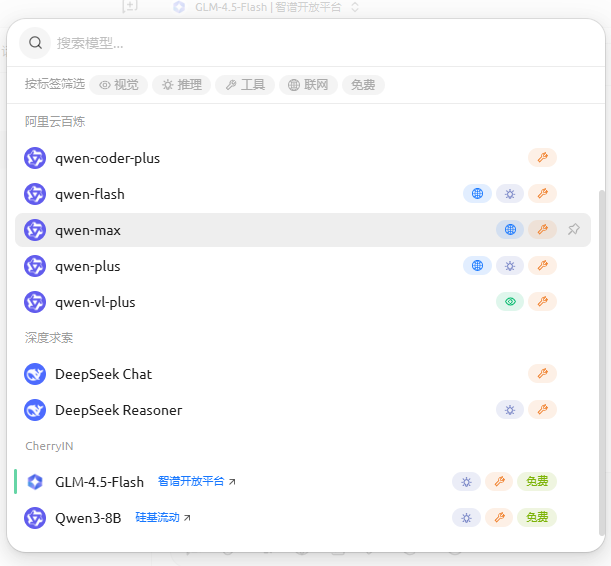Click qwen-plus globe web icon
Screen dimensions: 611x566
(x=477, y=266)
